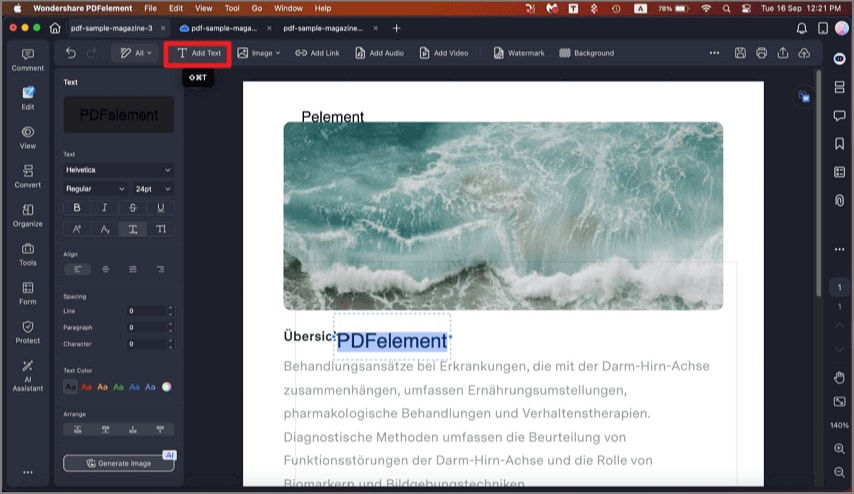Open the Organize sidebar tool
The height and width of the screenshot is (494, 854).
(x=28, y=216)
